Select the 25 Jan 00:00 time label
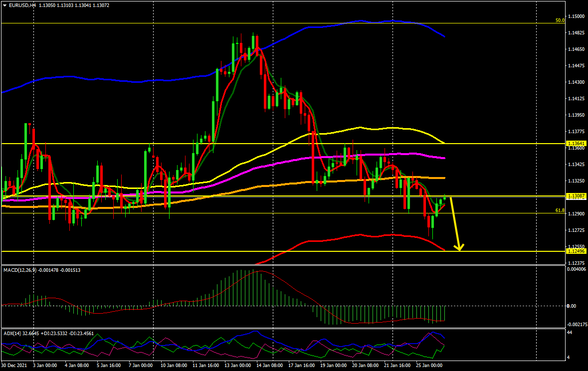This screenshot has width=588, height=371. 428,365
